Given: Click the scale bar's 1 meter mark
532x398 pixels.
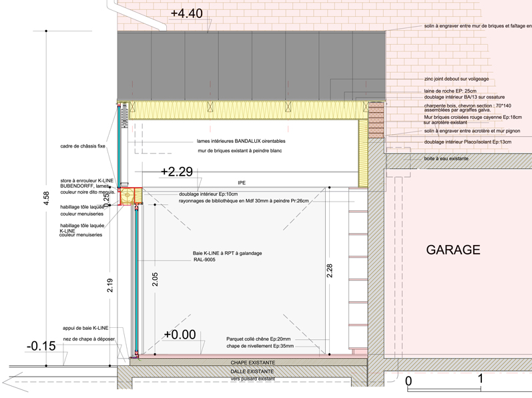Looking at the screenshot, I should coord(481,378).
